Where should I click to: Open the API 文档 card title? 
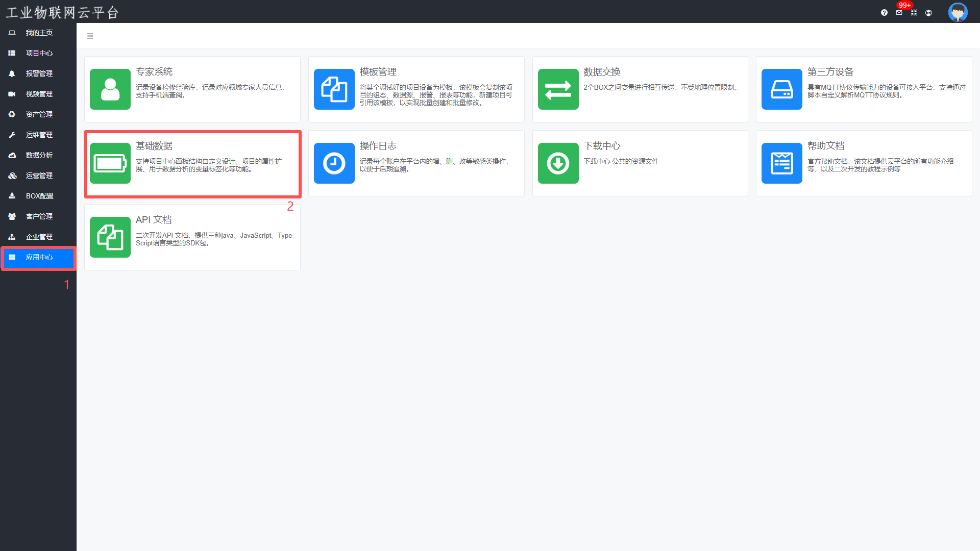(x=154, y=220)
